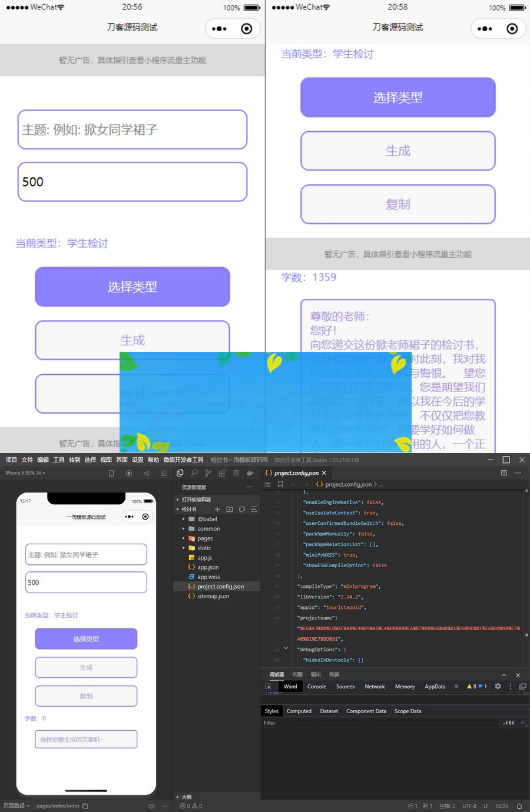The width and height of the screenshot is (530, 812).
Task: Refresh the 检讨书 file explorer
Action: tap(241, 509)
